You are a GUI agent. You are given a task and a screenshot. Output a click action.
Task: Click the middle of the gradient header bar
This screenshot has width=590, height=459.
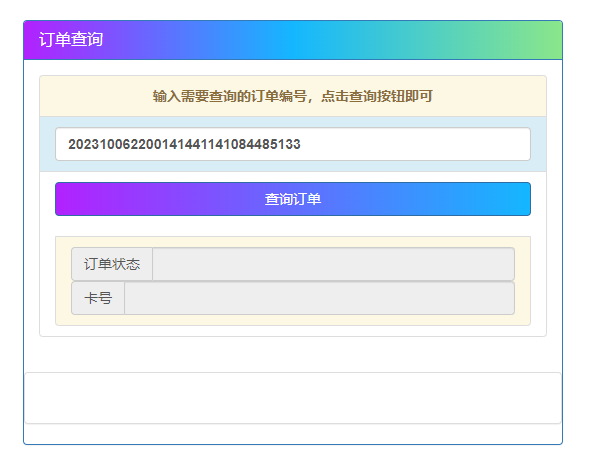pyautogui.click(x=293, y=40)
